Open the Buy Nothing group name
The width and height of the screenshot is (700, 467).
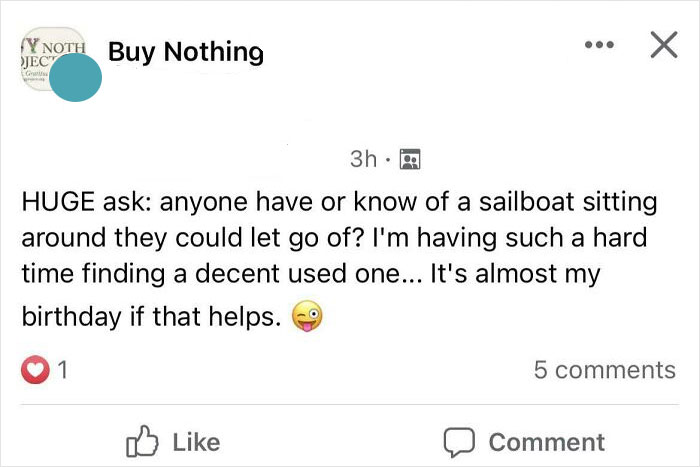pos(186,52)
